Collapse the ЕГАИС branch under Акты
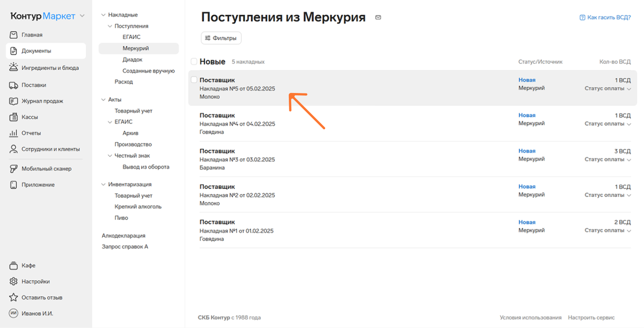The height and width of the screenshot is (328, 644). pyautogui.click(x=110, y=122)
